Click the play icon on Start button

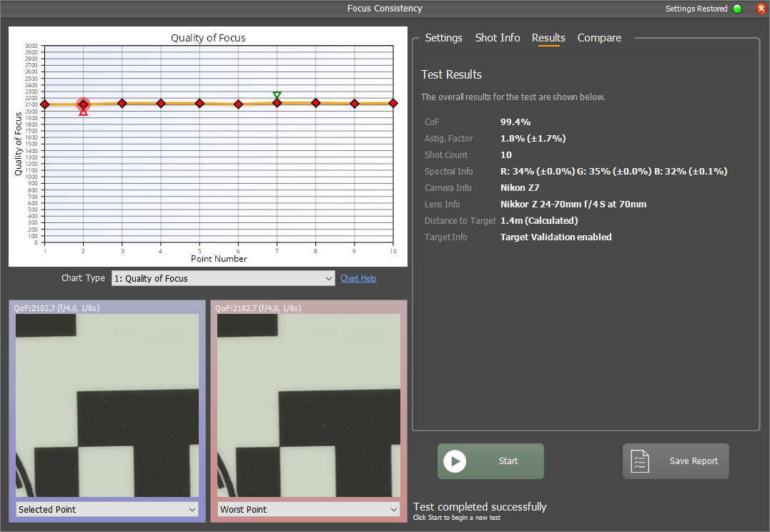point(455,461)
